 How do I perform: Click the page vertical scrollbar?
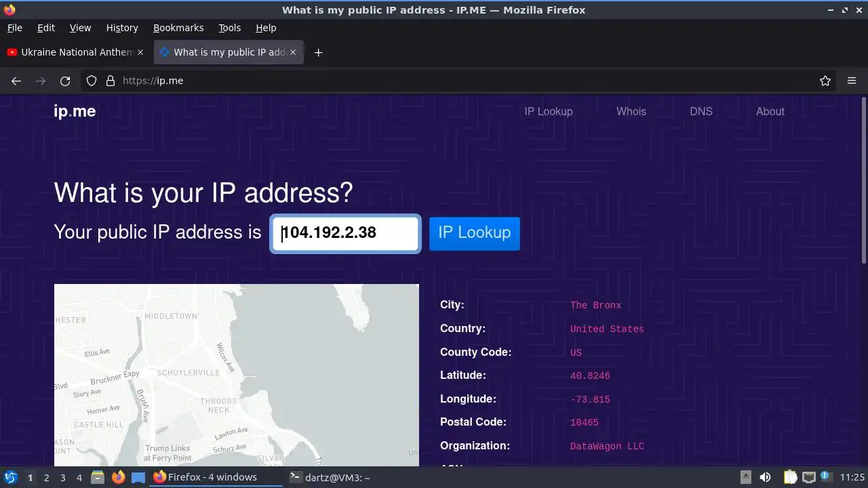click(863, 180)
